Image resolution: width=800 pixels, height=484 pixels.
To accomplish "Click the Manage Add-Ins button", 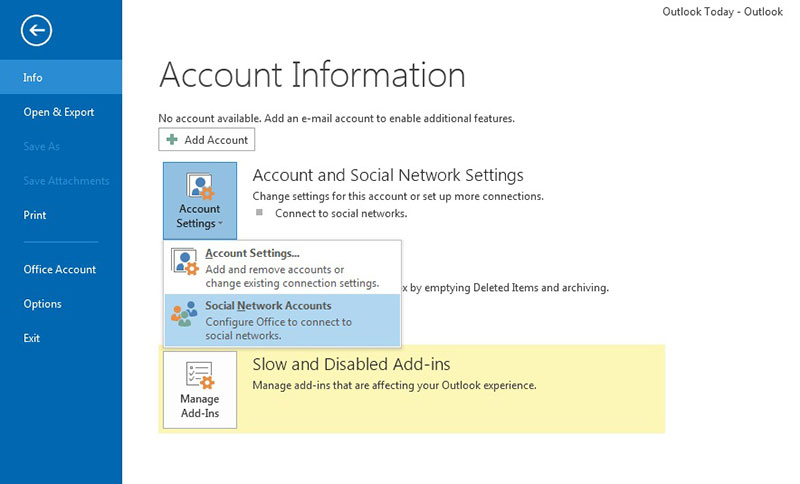I will click(200, 390).
